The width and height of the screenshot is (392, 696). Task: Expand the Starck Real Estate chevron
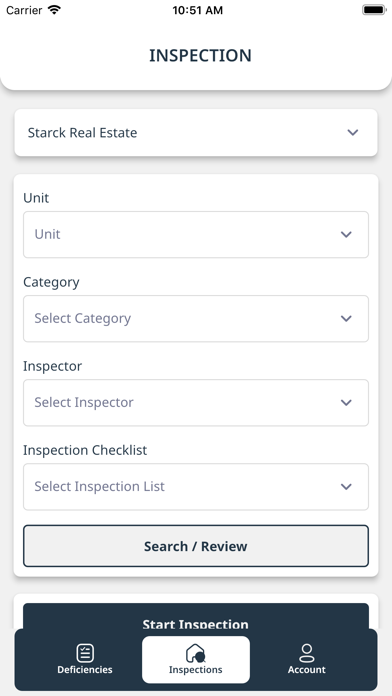click(x=353, y=132)
